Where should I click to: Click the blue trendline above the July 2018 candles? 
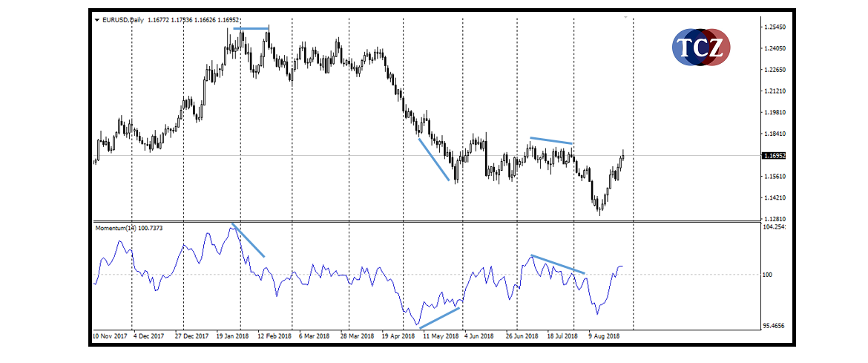point(551,140)
